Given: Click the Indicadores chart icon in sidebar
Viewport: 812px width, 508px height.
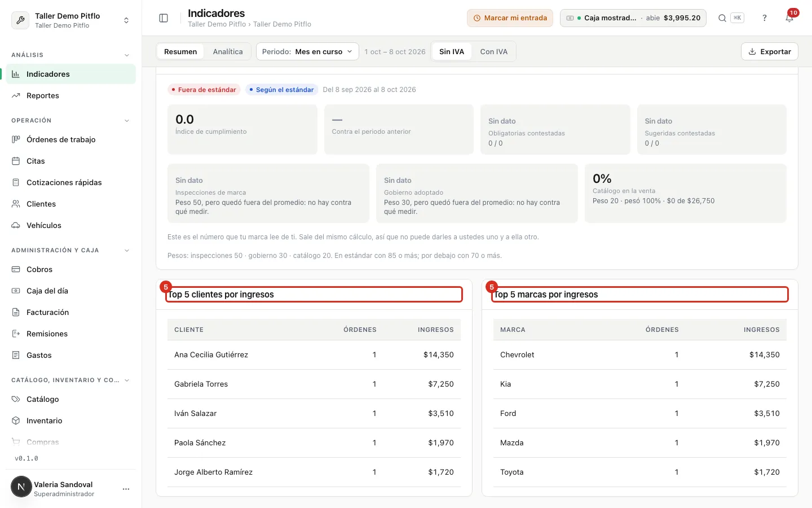Looking at the screenshot, I should tap(16, 74).
